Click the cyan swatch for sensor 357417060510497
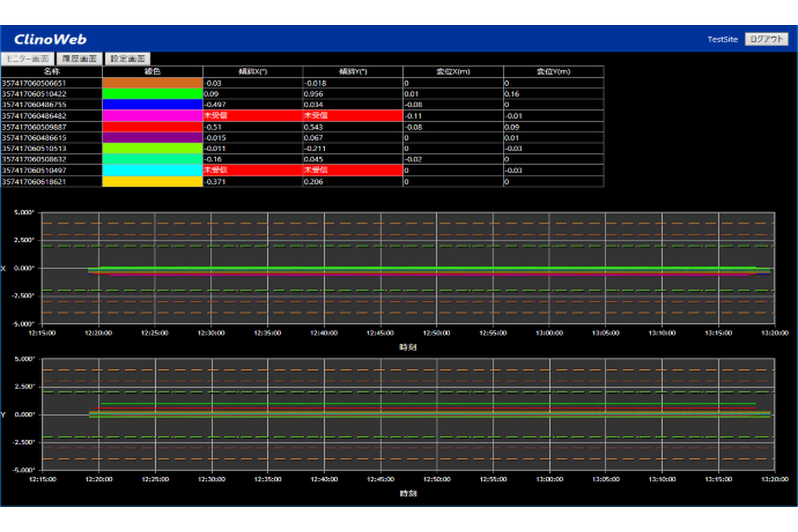 pos(152,170)
